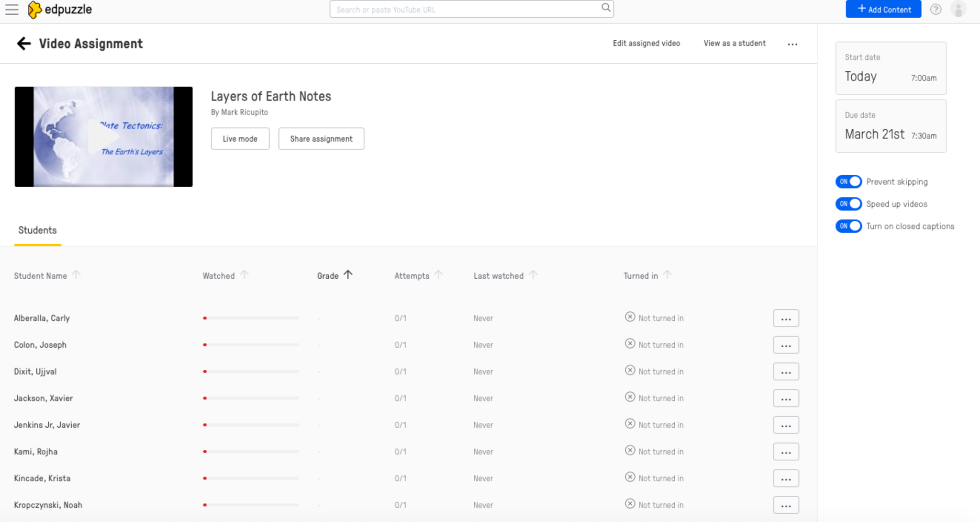
Task: Open options menu for Kami, Rojha
Action: click(786, 452)
